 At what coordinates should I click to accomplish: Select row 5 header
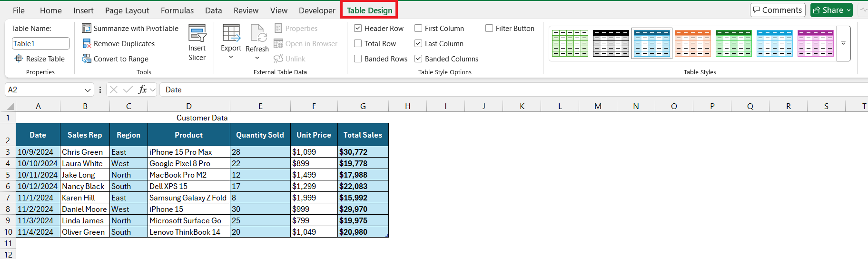click(x=8, y=175)
